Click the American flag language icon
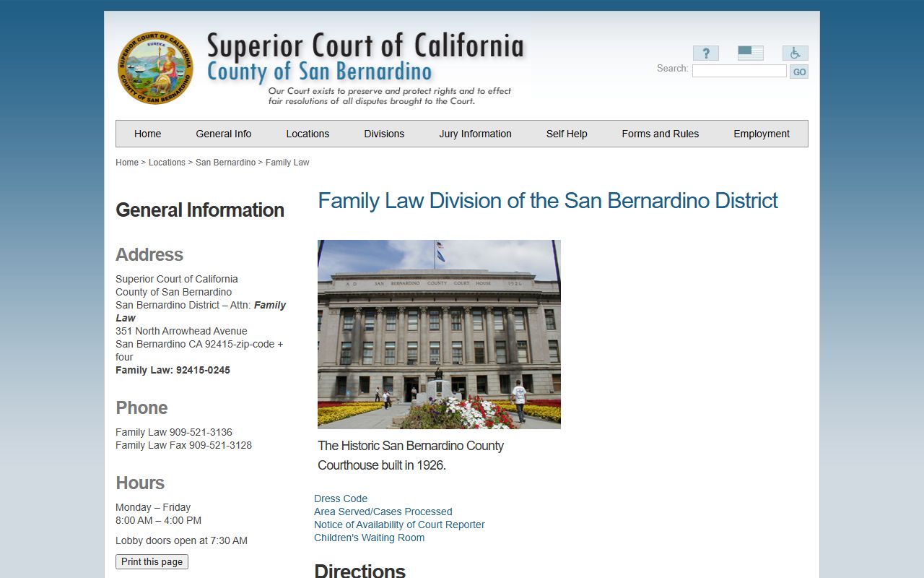This screenshot has height=578, width=924. click(750, 53)
